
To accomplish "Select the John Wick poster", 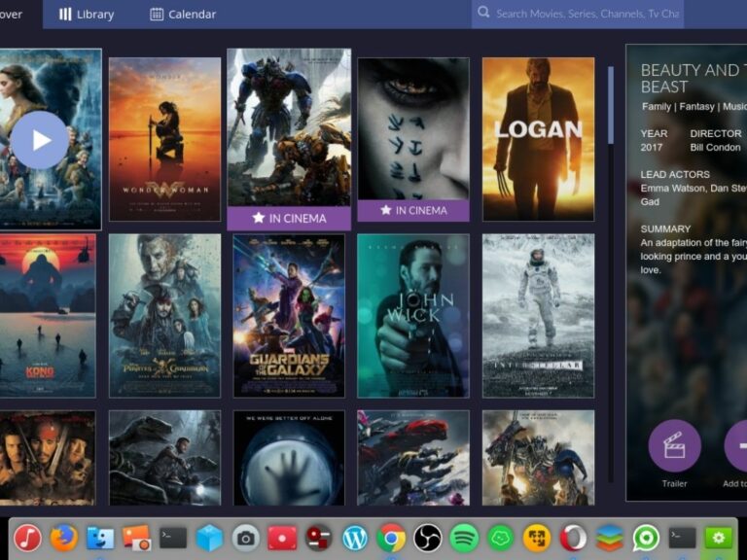I will [x=412, y=315].
